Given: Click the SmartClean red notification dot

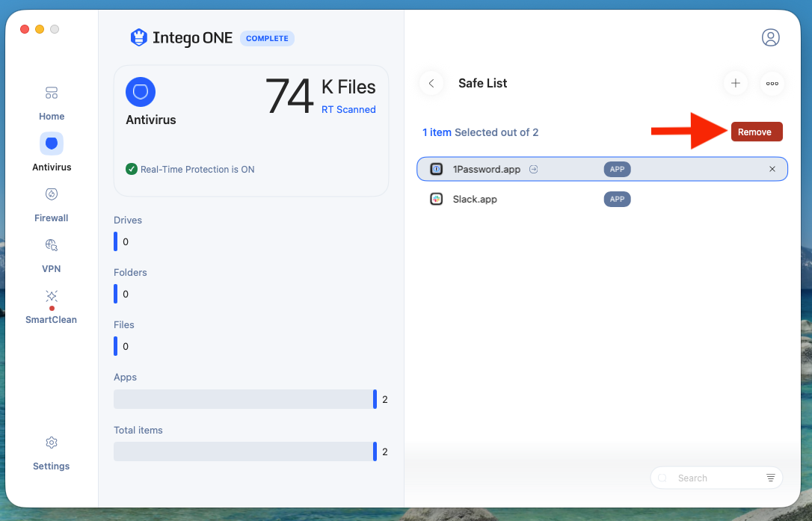Looking at the screenshot, I should (52, 308).
